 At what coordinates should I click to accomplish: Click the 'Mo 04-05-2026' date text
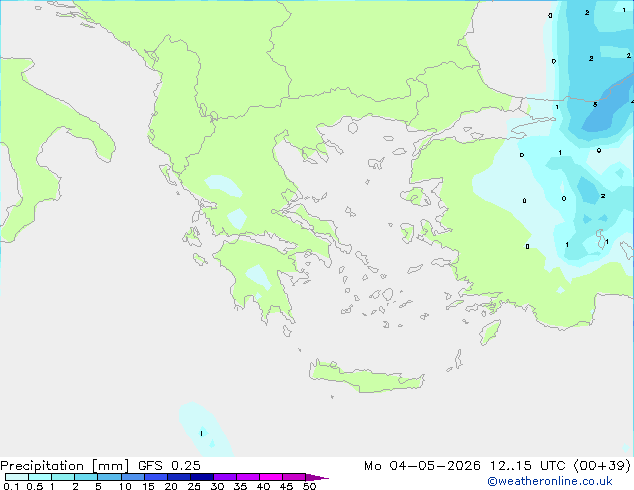tap(422, 466)
